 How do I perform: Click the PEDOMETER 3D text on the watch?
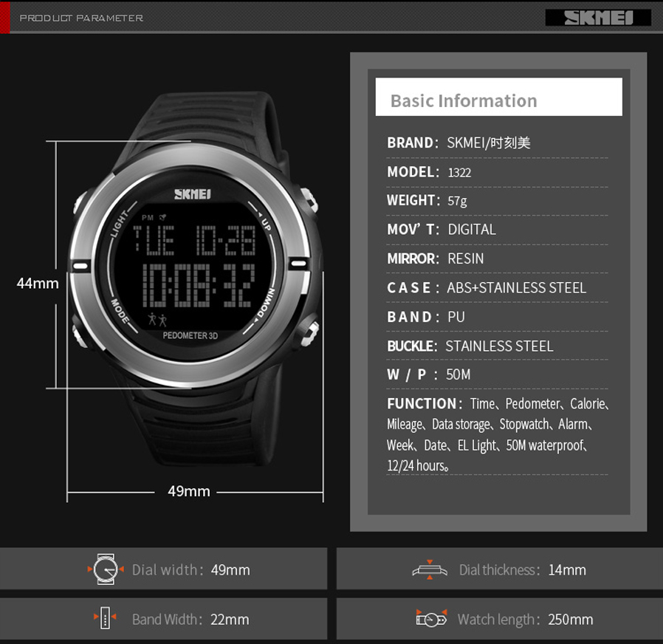click(x=190, y=336)
